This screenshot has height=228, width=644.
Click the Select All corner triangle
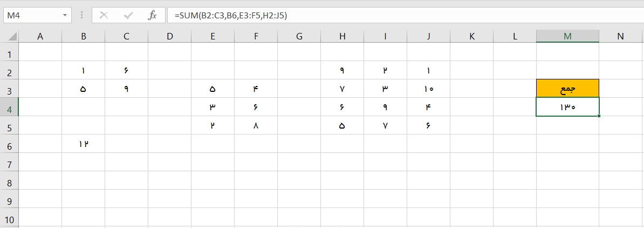coord(11,37)
